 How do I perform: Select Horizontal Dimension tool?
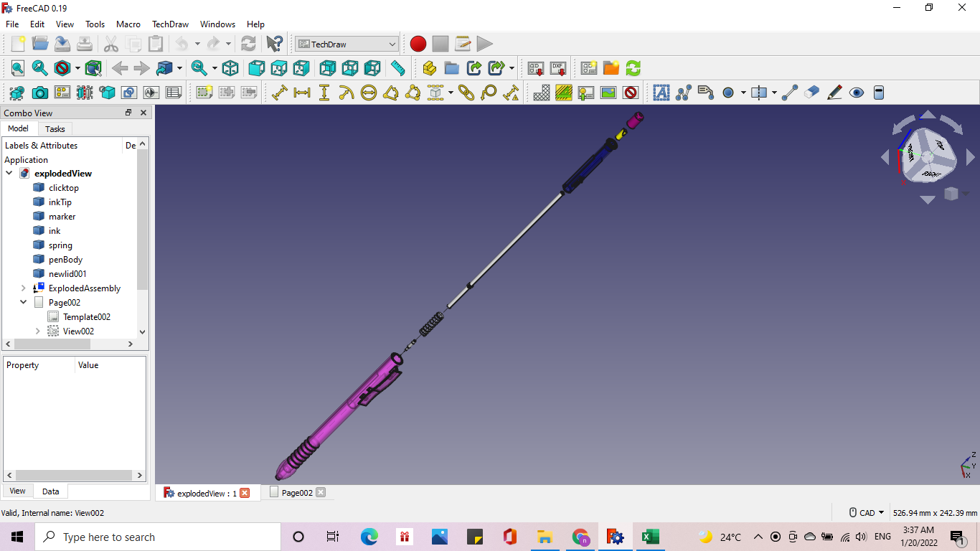(x=302, y=93)
